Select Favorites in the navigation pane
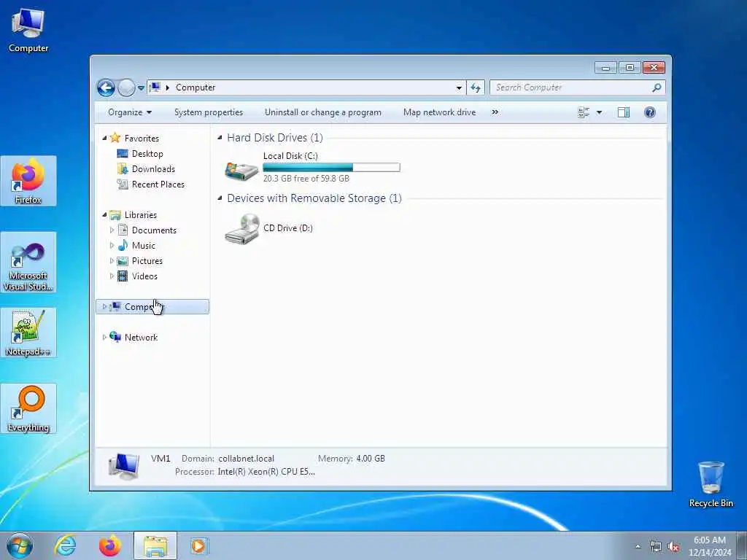 [x=142, y=138]
